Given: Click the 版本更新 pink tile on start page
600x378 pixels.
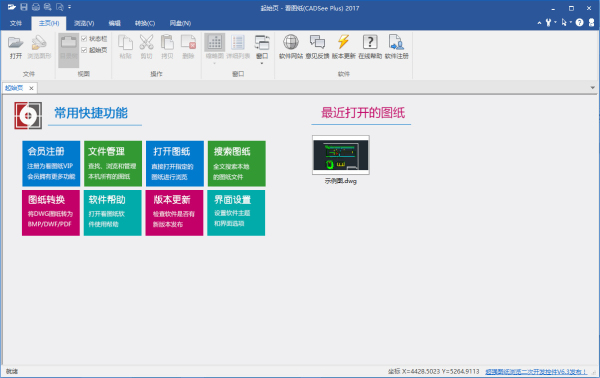Looking at the screenshot, I should [x=174, y=213].
